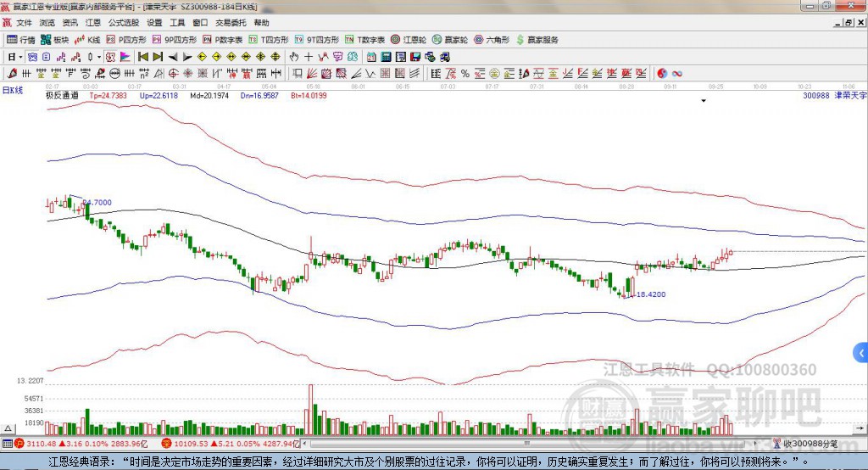This screenshot has height=470, width=868.
Task: Open the 公式选股 menu
Action: (x=124, y=23)
